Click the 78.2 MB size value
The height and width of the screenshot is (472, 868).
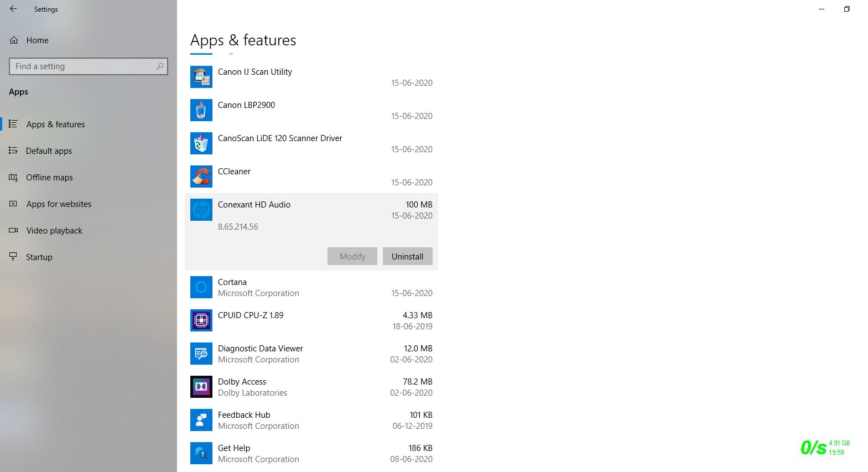pos(418,382)
